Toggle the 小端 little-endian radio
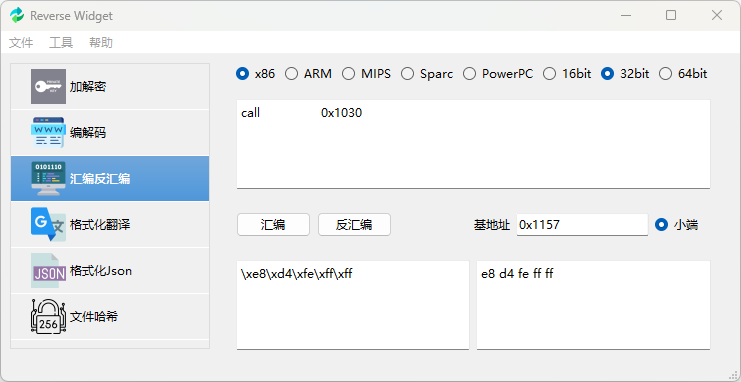Viewport: 741px width, 382px height. click(661, 225)
